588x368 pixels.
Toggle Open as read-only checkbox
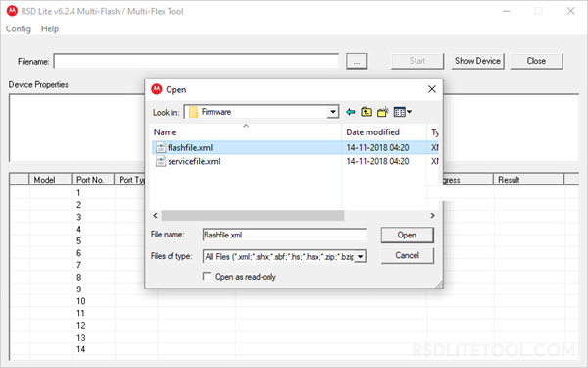pyautogui.click(x=207, y=277)
